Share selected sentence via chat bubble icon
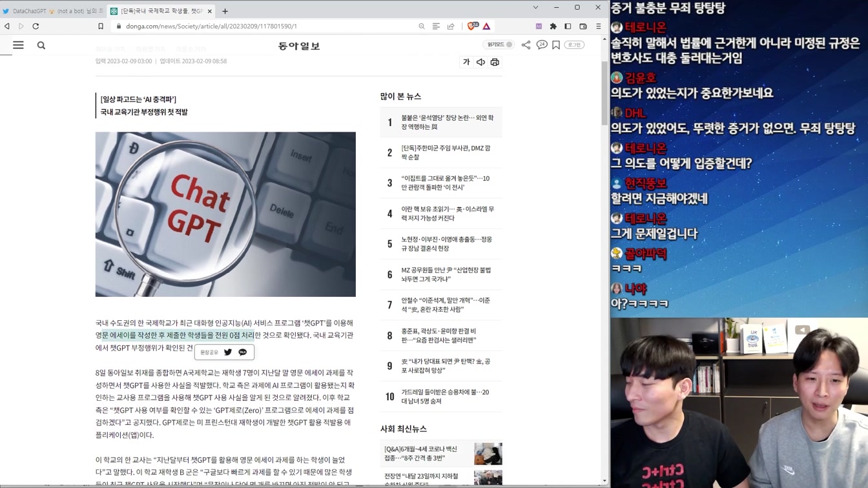This screenshot has height=488, width=868. (x=243, y=352)
